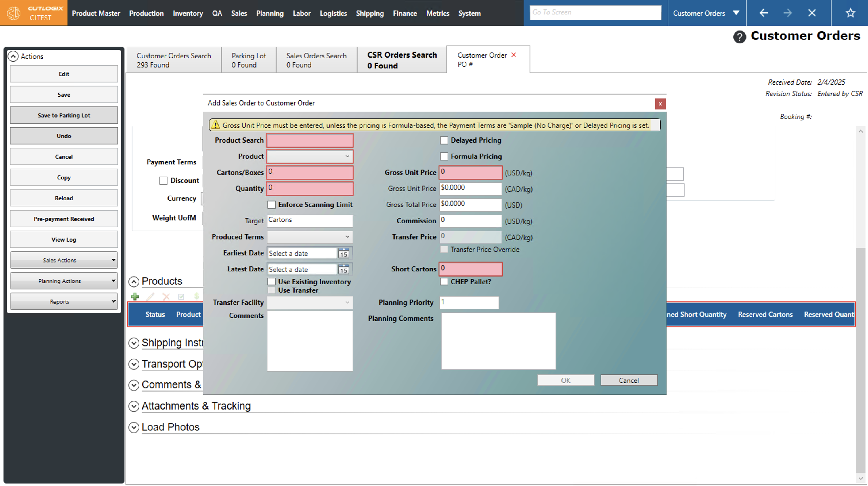The width and height of the screenshot is (868, 486).
Task: Open the Earliest Date calendar picker
Action: coord(343,253)
